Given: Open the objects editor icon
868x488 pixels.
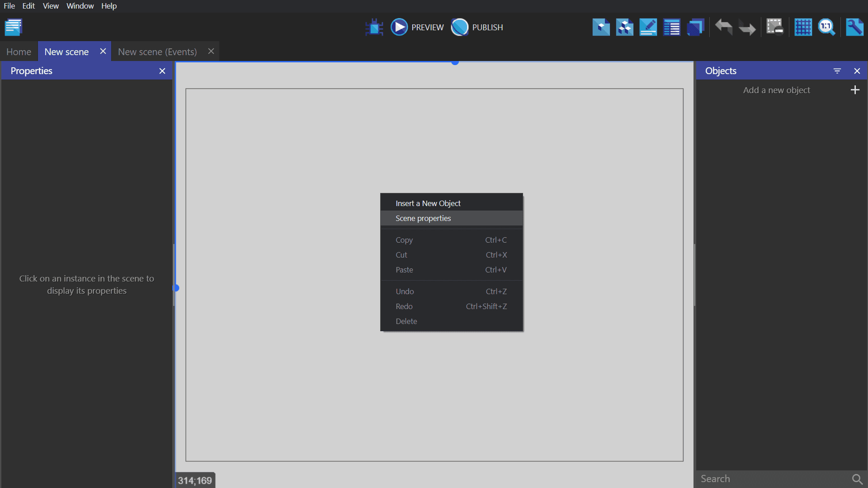Looking at the screenshot, I should [x=601, y=27].
